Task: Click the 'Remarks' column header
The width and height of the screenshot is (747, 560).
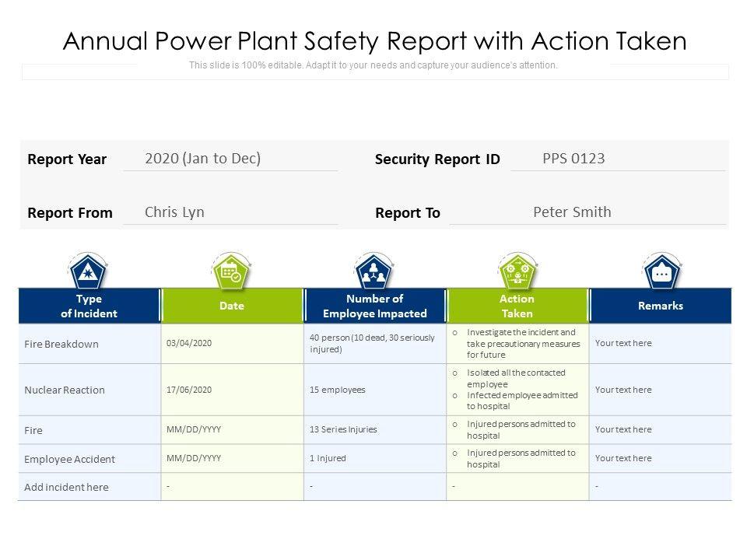Action: coord(661,306)
